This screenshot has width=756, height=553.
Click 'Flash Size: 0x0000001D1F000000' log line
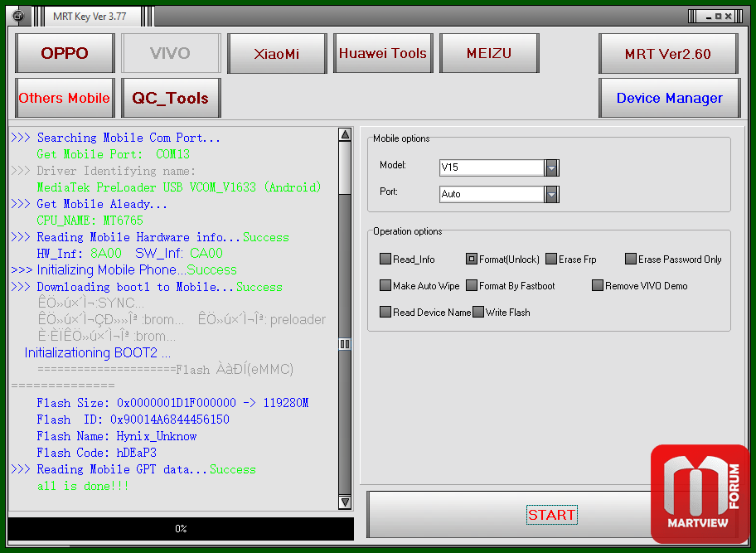click(x=172, y=403)
